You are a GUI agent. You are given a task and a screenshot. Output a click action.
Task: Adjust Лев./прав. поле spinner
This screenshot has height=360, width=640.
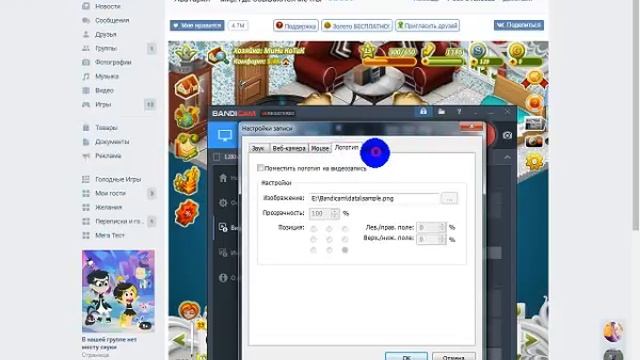(442, 227)
